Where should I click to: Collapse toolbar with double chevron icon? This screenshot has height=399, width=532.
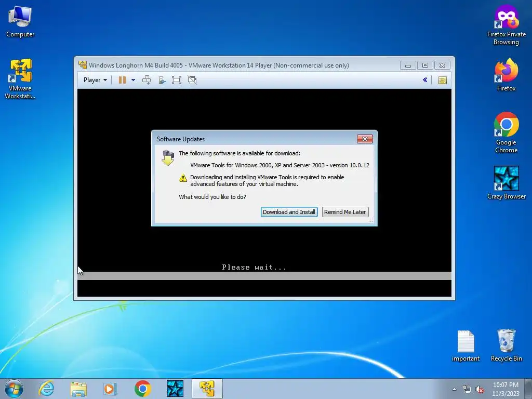click(x=425, y=80)
